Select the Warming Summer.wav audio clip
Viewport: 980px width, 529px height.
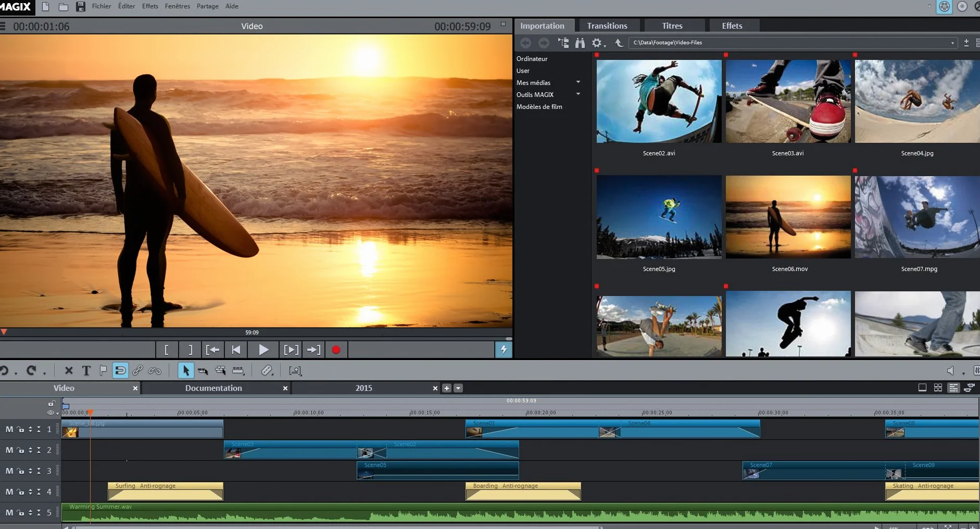click(520, 512)
